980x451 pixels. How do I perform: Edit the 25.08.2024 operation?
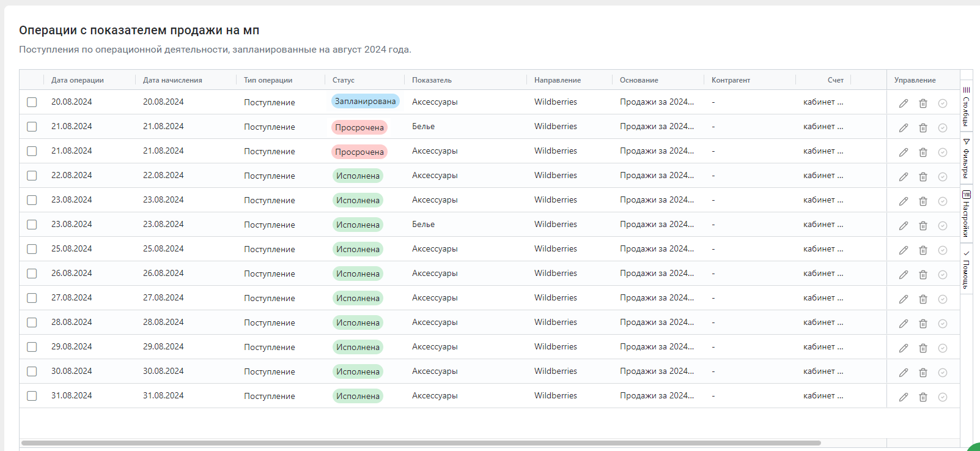(904, 250)
